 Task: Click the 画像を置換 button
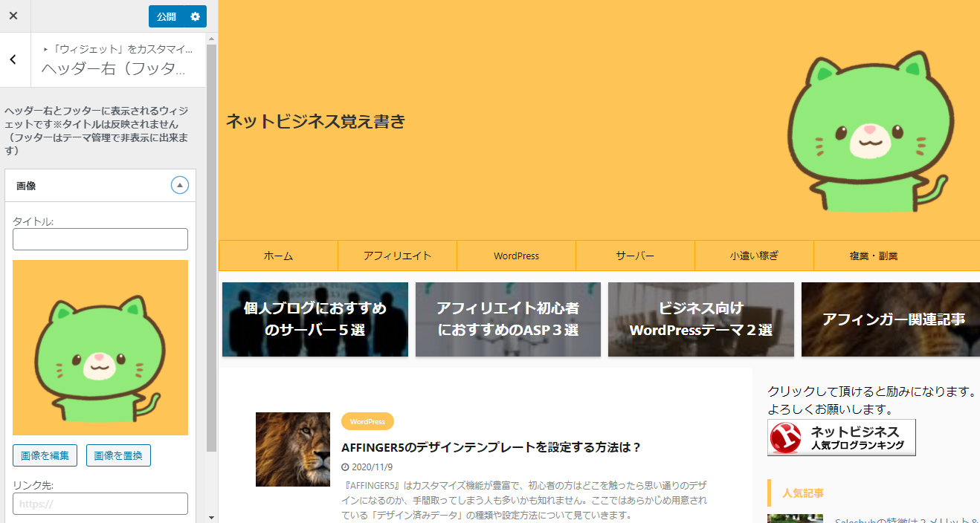point(118,455)
